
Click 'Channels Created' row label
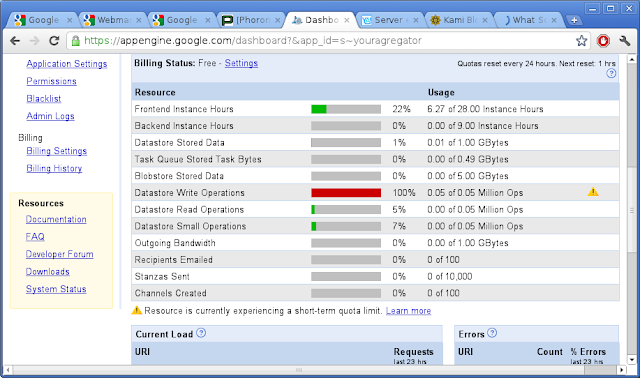coord(171,293)
